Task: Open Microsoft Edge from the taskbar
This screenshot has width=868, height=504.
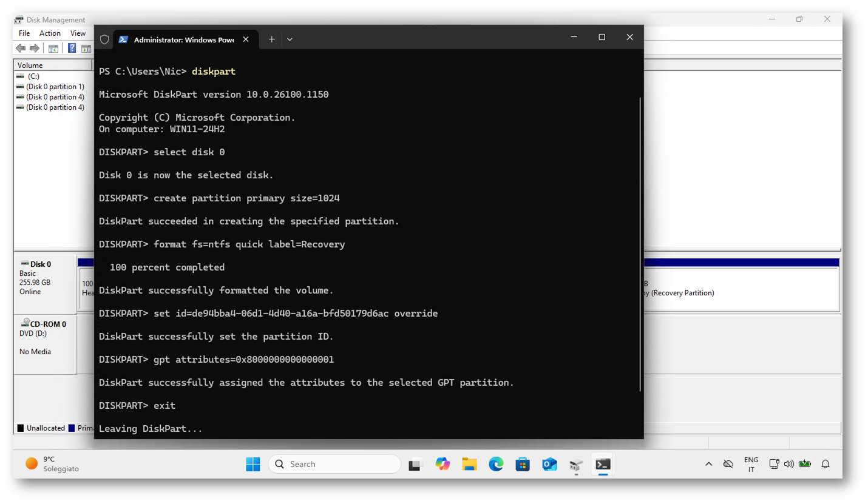Action: click(x=496, y=465)
